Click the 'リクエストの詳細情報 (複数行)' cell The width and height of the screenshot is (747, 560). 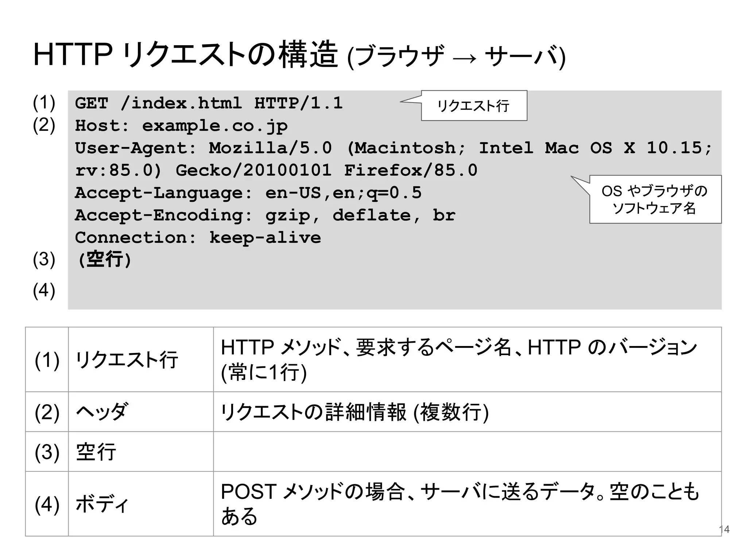pos(467,412)
